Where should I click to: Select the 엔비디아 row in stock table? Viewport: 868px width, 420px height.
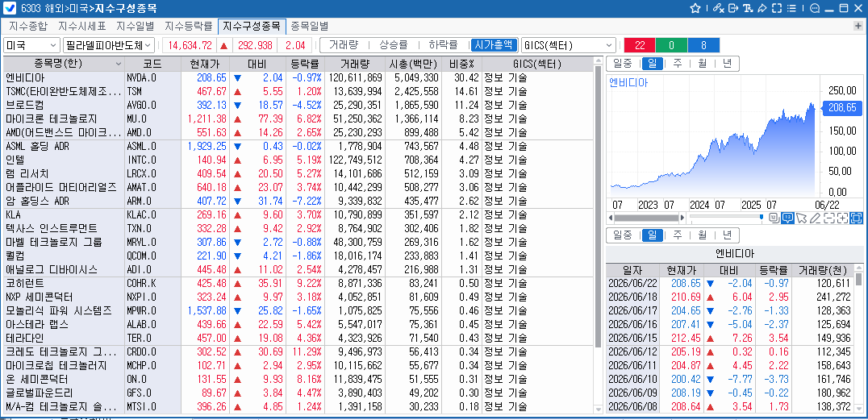(299, 77)
